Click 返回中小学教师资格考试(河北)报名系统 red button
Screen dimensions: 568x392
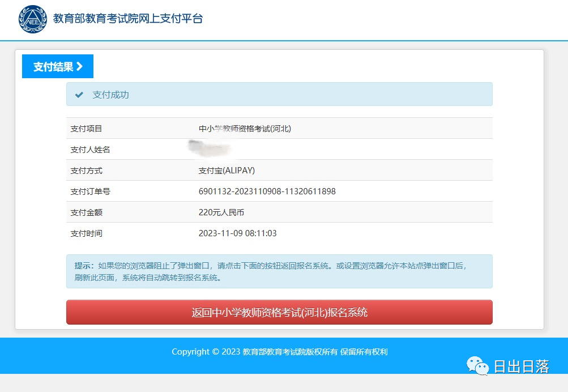point(279,312)
